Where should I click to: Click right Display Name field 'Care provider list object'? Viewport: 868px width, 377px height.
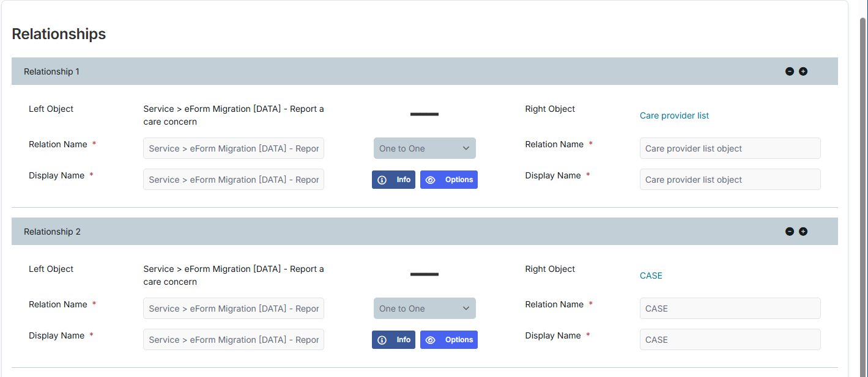[x=730, y=180]
